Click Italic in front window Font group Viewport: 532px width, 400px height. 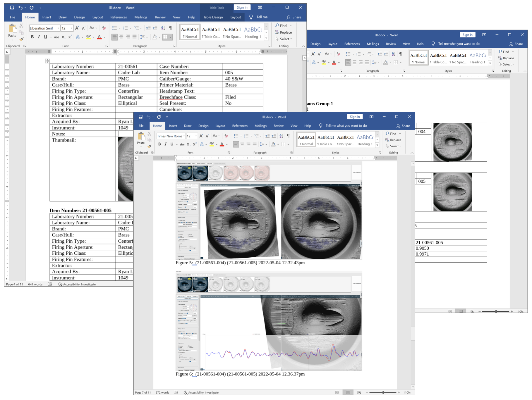point(166,144)
